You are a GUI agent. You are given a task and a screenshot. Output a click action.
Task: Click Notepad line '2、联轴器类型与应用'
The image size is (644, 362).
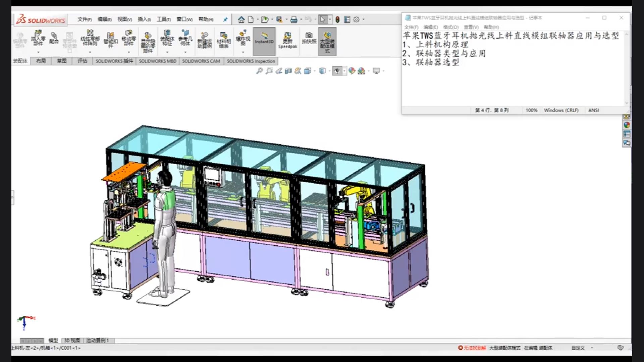point(444,54)
